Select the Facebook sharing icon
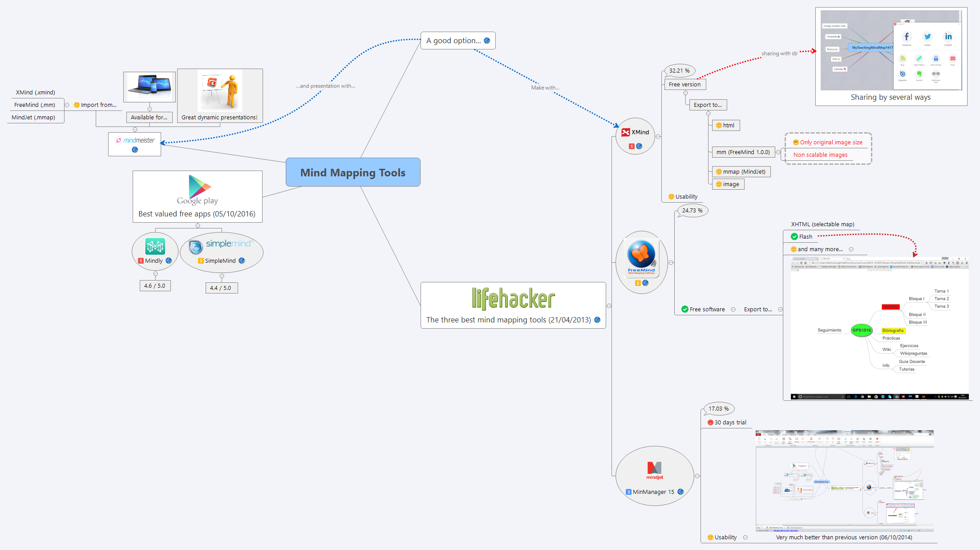 pyautogui.click(x=906, y=37)
